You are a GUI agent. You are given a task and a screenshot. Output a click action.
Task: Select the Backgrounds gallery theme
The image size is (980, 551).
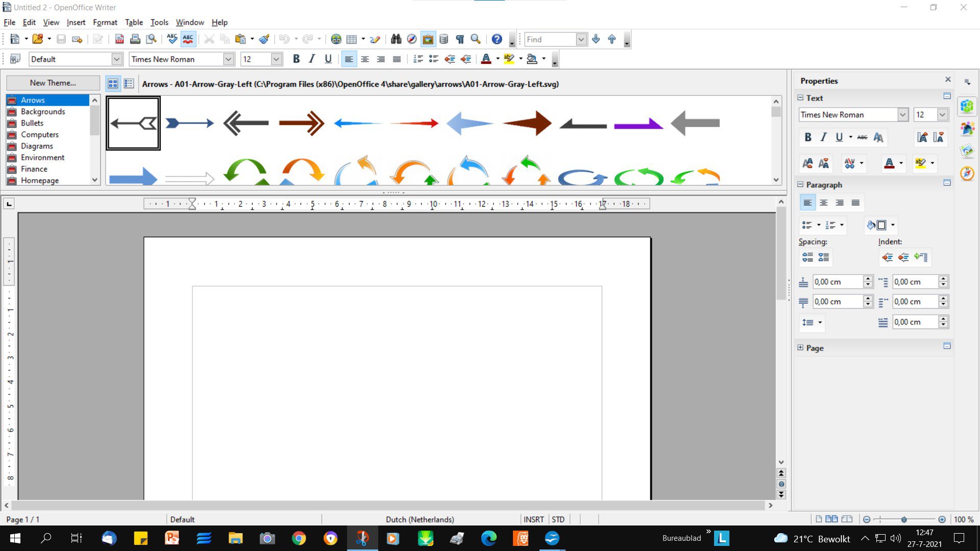43,112
